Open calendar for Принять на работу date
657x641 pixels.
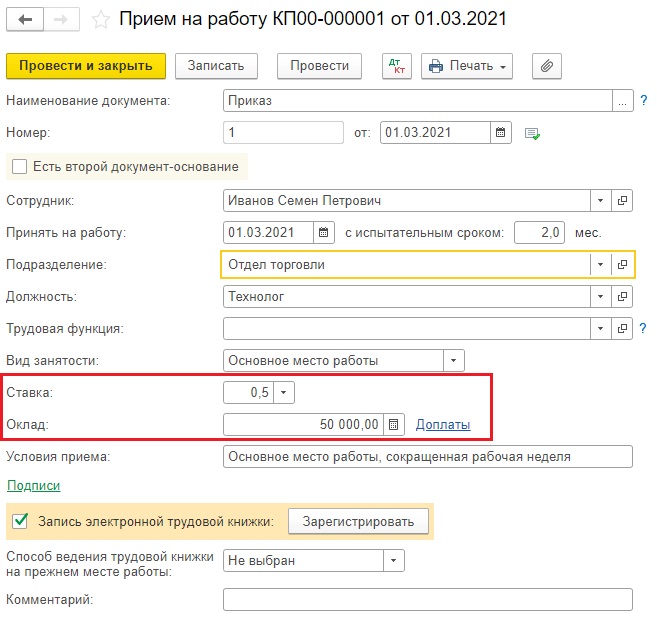pos(323,232)
